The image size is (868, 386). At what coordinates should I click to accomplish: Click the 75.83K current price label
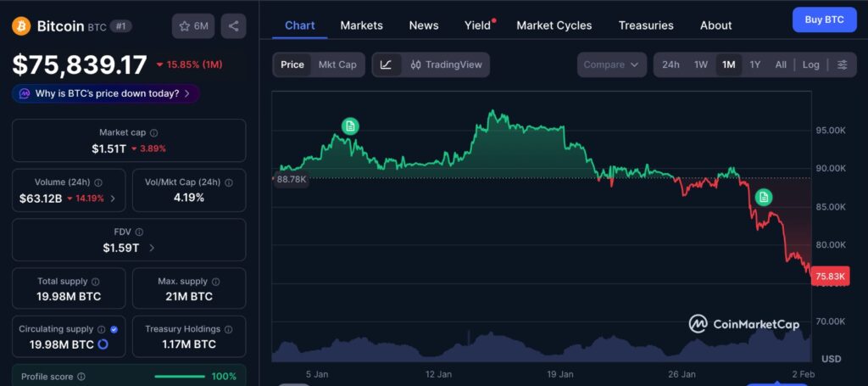830,277
